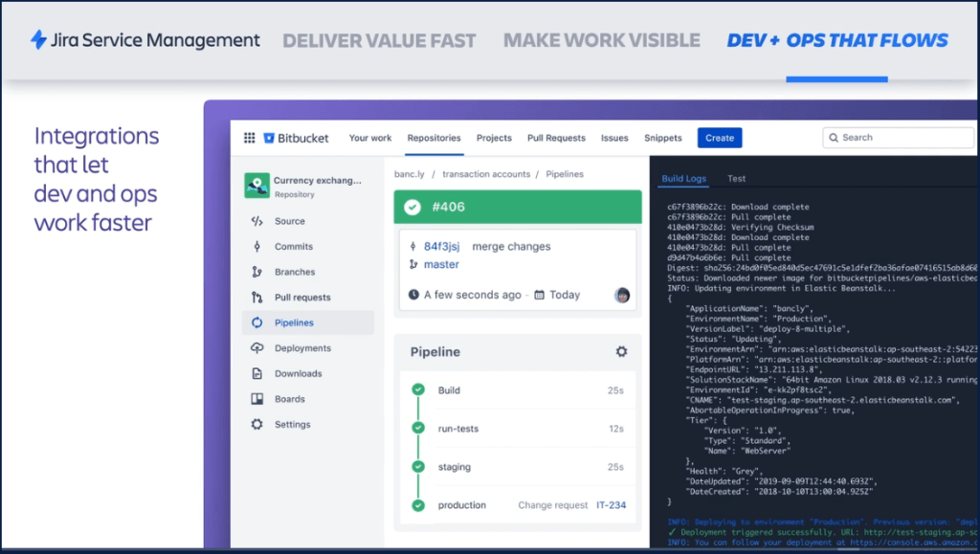Open commit link 84f3jsj
The height and width of the screenshot is (554, 980).
pyautogui.click(x=441, y=246)
